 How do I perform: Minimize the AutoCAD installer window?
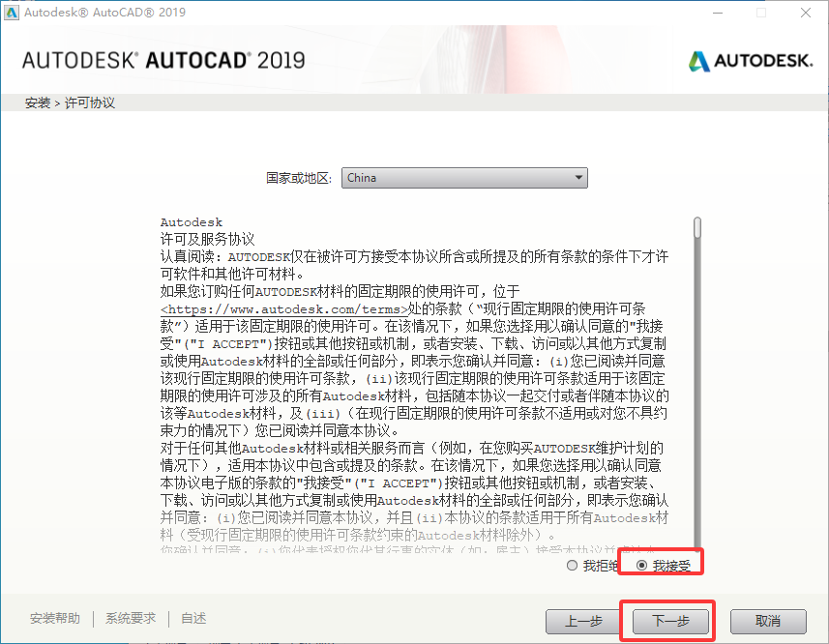pyautogui.click(x=718, y=13)
